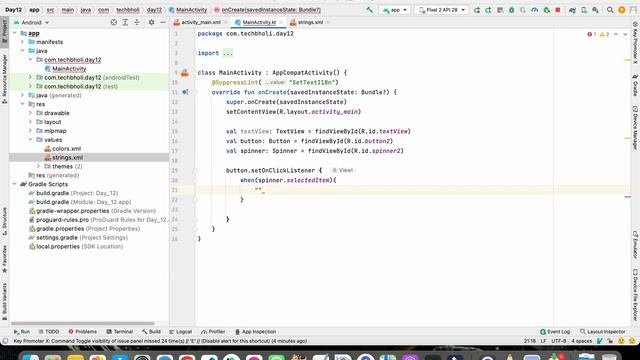This screenshot has height=360, width=640.
Task: Collapse the res folder node
Action: pyautogui.click(x=22, y=104)
